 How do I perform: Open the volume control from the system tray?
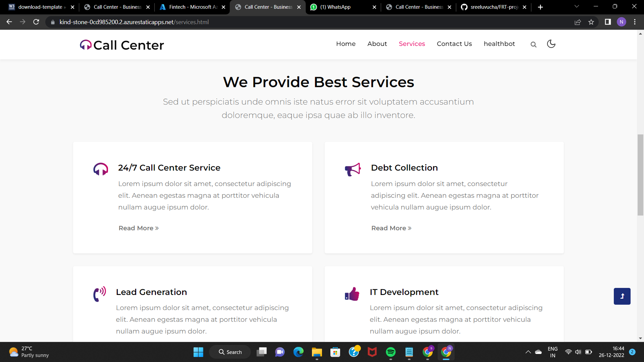pyautogui.click(x=578, y=352)
